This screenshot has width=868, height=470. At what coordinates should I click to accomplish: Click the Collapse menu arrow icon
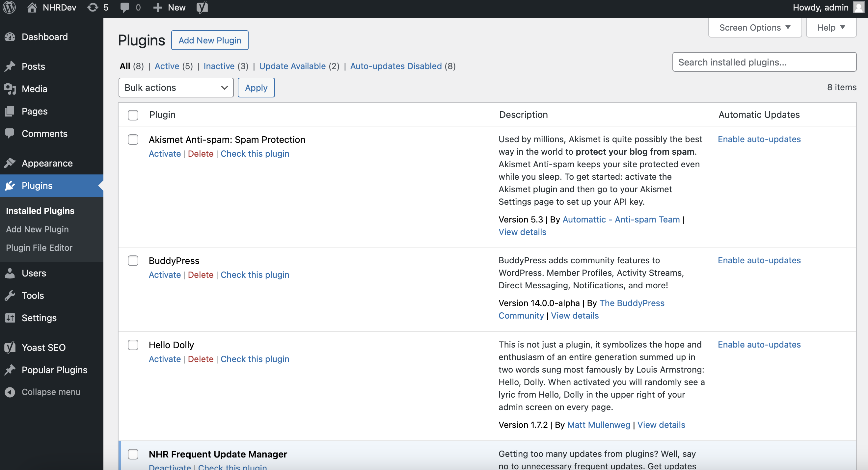point(10,392)
